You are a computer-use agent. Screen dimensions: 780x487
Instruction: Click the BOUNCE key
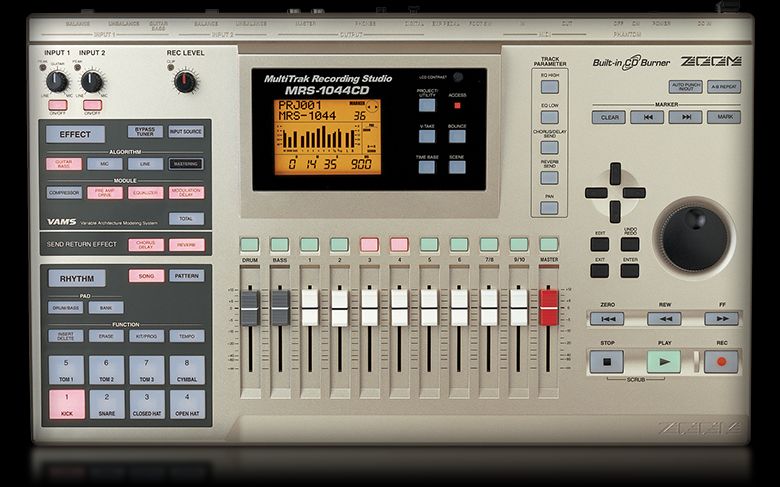(457, 136)
